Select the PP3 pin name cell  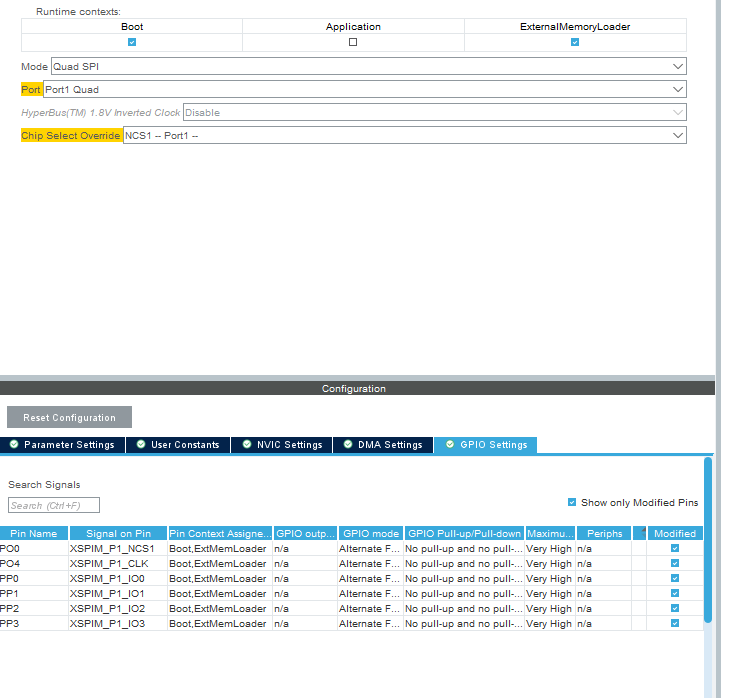pyautogui.click(x=34, y=623)
